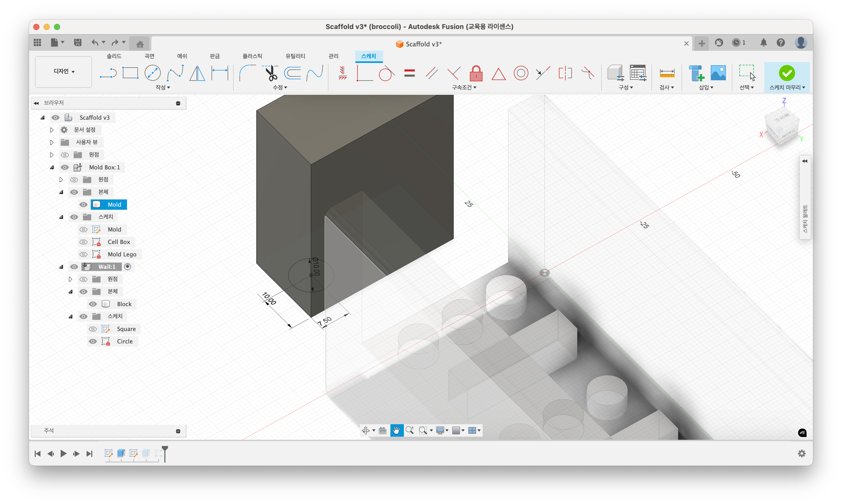
Task: Expand the 사용자 뷰 folder
Action: (52, 142)
